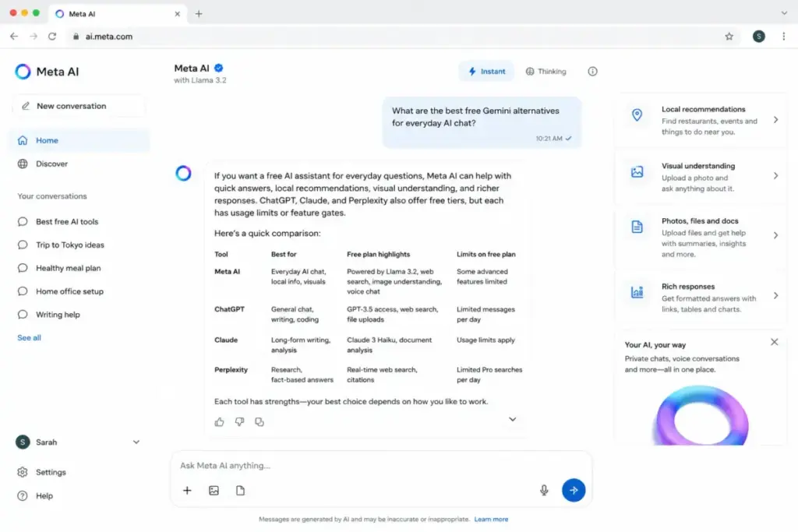Image resolution: width=798 pixels, height=532 pixels.
Task: Click the Meta AI logo ring in sidebar
Action: (23, 72)
